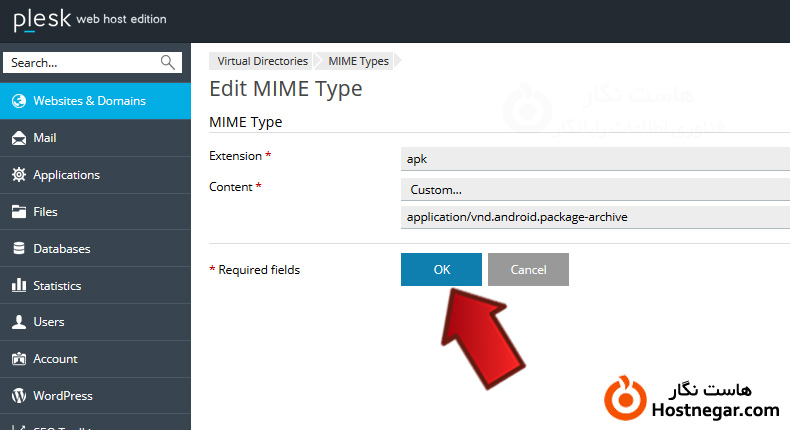The image size is (790, 430).
Task: Go to Virtual Directories breadcrumb
Action: [x=262, y=61]
